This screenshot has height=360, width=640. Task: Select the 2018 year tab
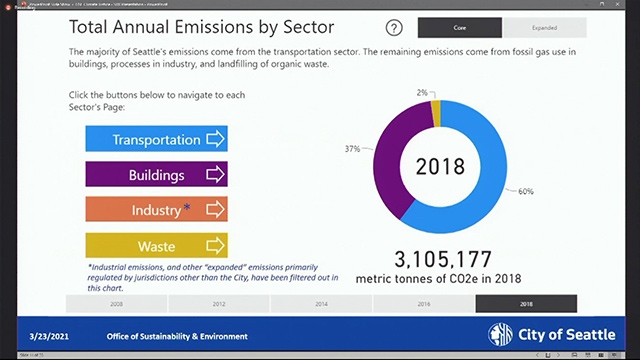click(526, 304)
